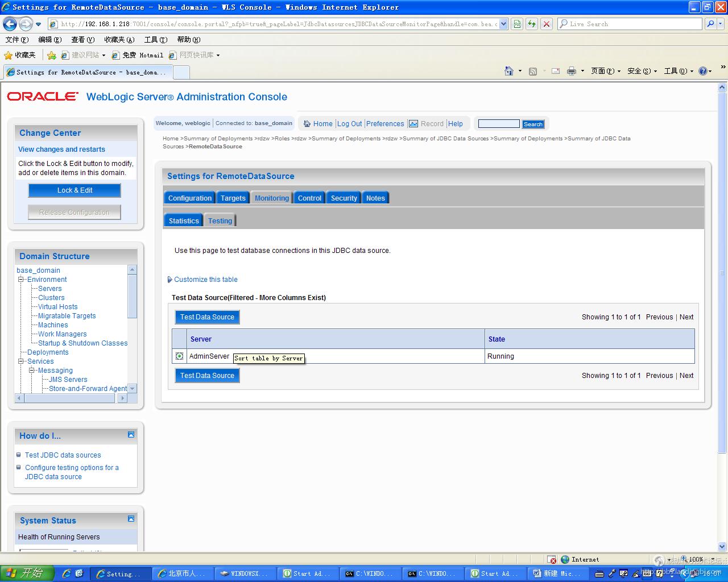This screenshot has width=728, height=582.
Task: Click the printer icon in toolbar
Action: (571, 71)
